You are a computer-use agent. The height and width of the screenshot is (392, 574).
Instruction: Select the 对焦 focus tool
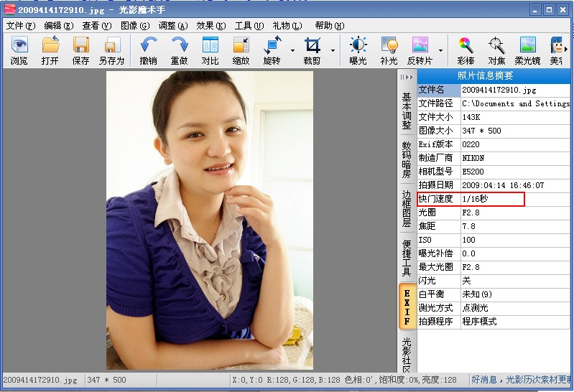pos(496,50)
